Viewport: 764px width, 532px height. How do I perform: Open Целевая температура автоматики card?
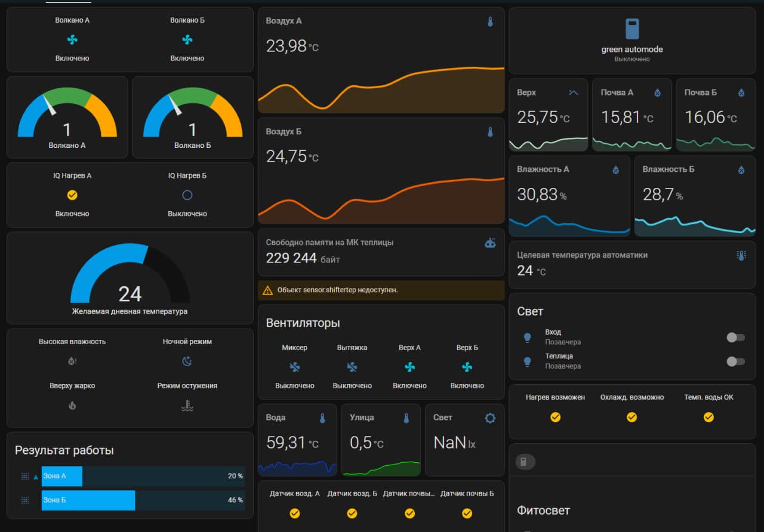631,263
